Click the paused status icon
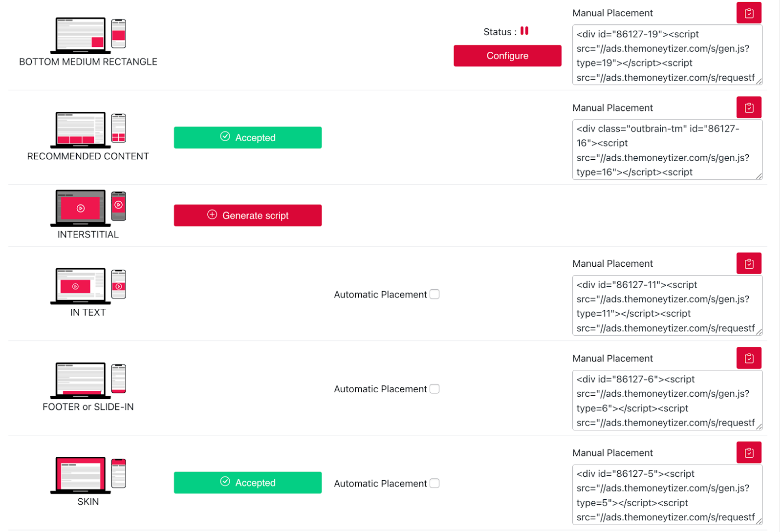782x532 pixels. click(x=524, y=31)
